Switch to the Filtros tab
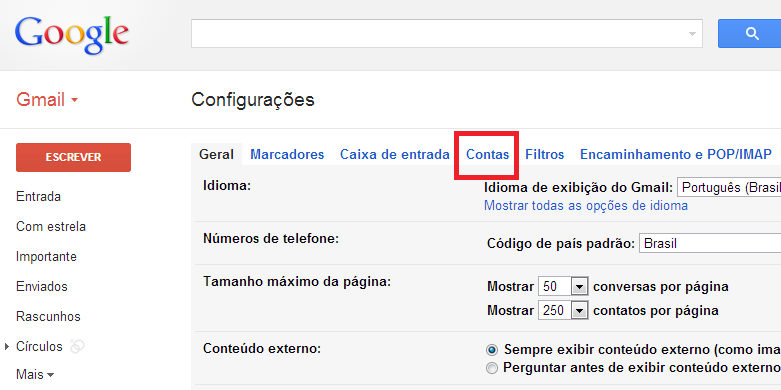The image size is (781, 390). 545,154
